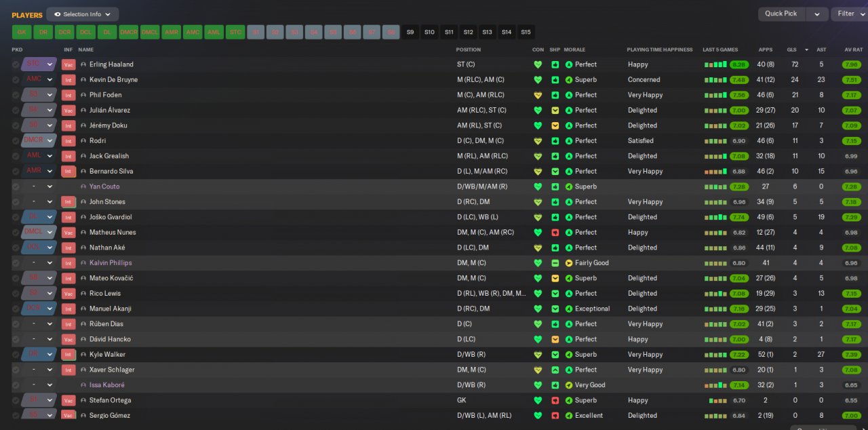Open person icon beside Yan Couto

[83, 187]
